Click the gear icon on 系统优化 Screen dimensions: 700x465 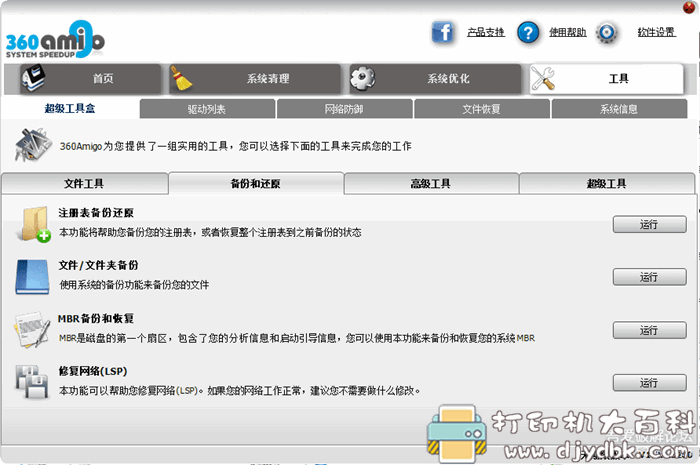pyautogui.click(x=362, y=79)
